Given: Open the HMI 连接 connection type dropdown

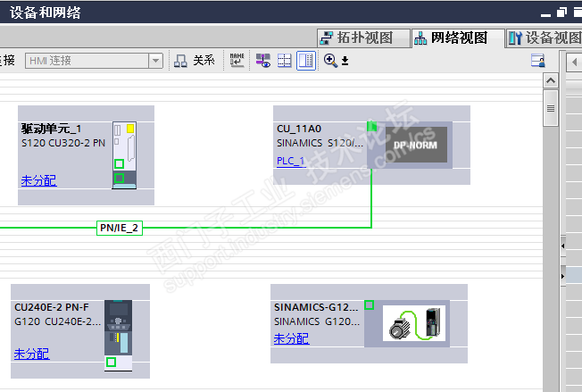Looking at the screenshot, I should click(155, 61).
